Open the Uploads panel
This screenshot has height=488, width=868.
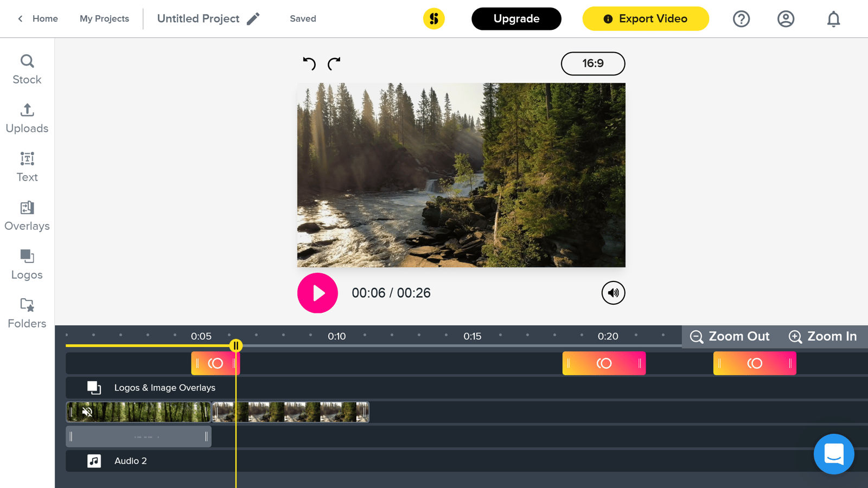[x=27, y=118]
